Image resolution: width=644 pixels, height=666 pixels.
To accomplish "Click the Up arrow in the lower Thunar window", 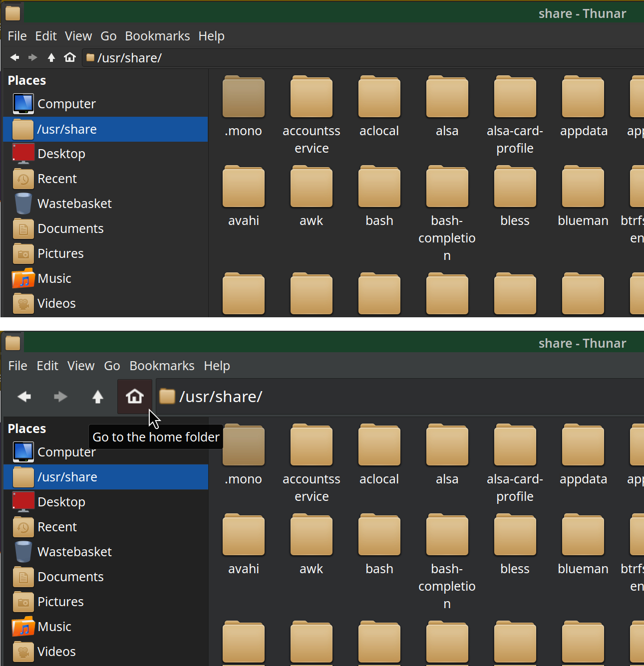I will (x=98, y=397).
